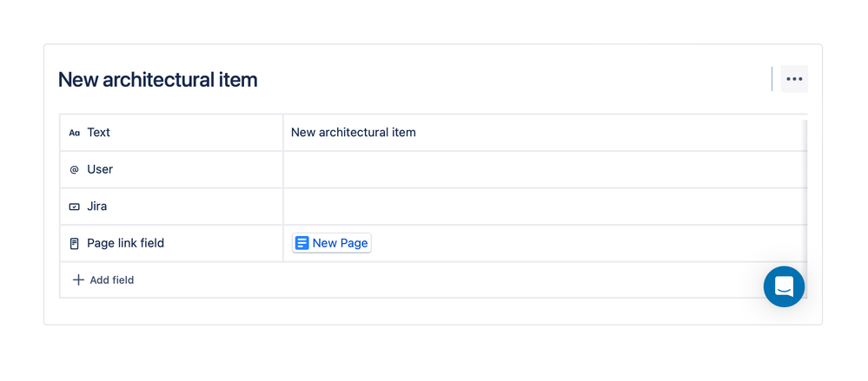This screenshot has width=868, height=381.
Task: Click the empty Jira value cell
Action: [x=545, y=207]
